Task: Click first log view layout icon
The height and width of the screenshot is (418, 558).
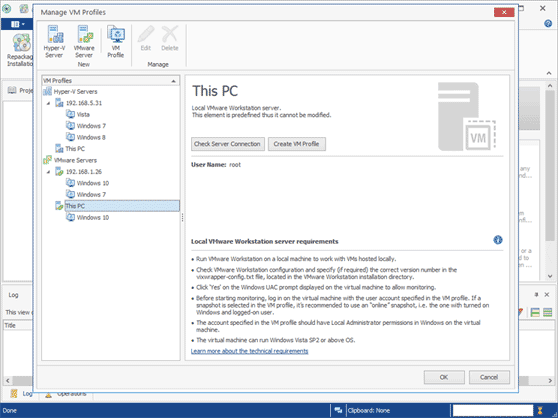Action: tap(535, 313)
